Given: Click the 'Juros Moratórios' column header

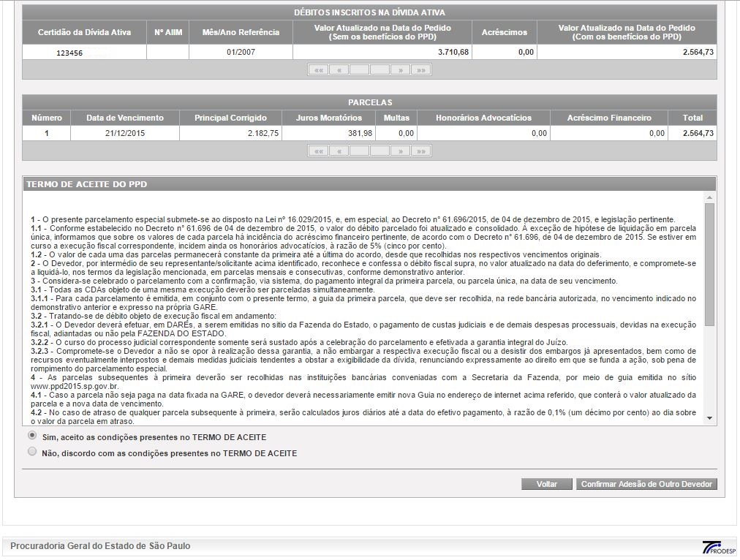Looking at the screenshot, I should click(x=328, y=118).
